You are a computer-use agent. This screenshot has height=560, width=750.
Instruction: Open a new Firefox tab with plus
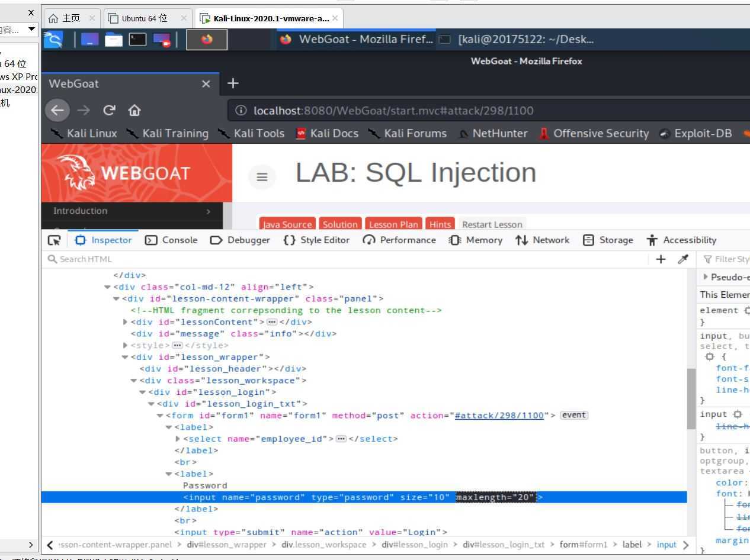tap(233, 83)
